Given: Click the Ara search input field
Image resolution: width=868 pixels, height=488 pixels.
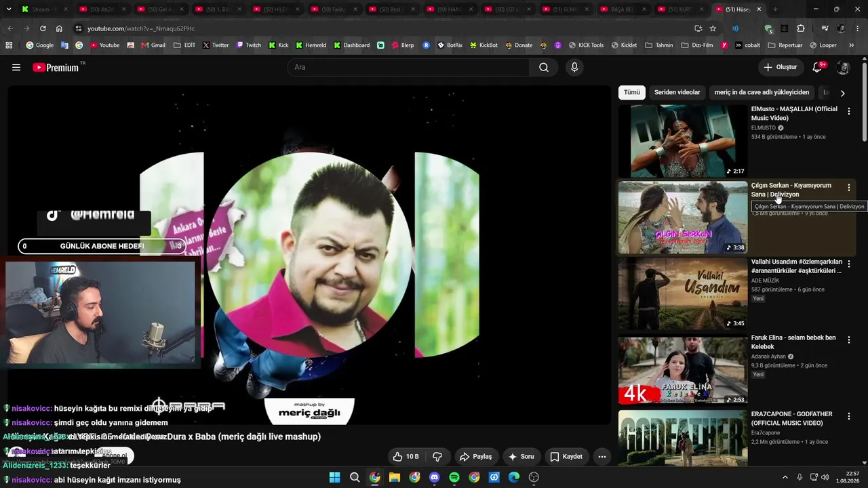Looking at the screenshot, I should [x=408, y=67].
